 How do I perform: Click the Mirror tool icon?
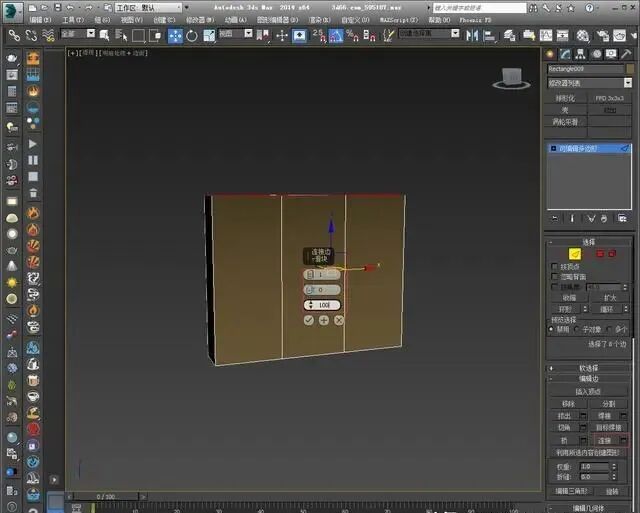[x=472, y=36]
